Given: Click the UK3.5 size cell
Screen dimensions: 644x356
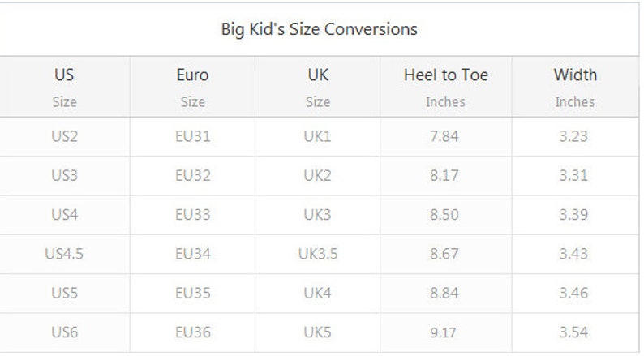Looking at the screenshot, I should click(x=318, y=254).
